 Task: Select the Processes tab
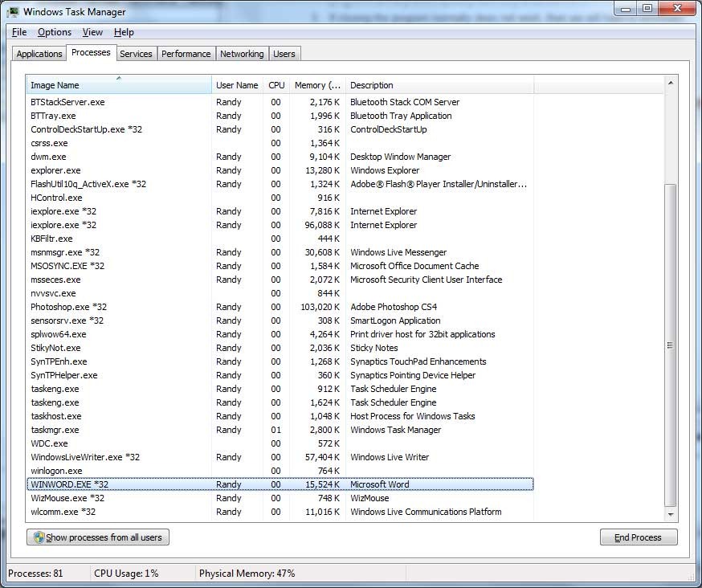(x=91, y=52)
